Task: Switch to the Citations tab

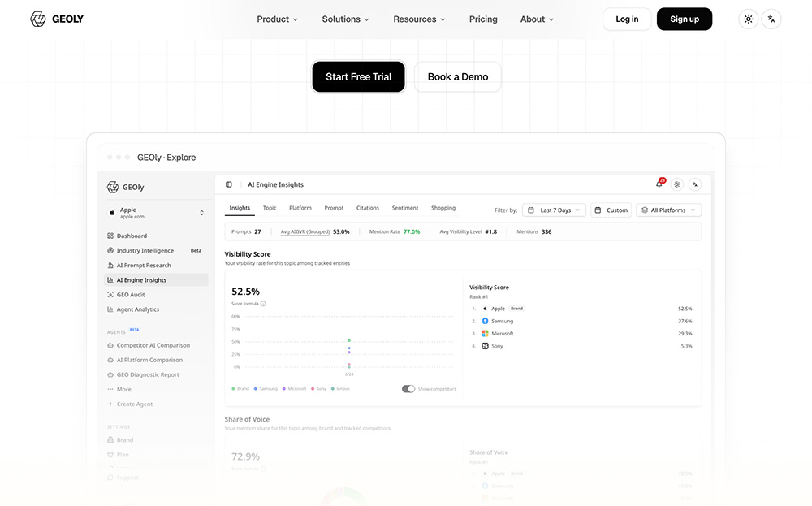Action: coord(368,208)
